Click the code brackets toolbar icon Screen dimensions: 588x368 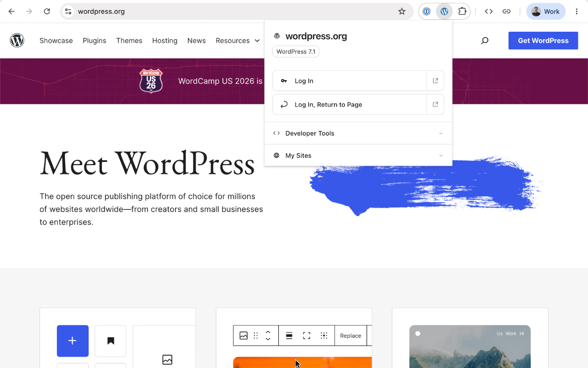[x=489, y=11]
